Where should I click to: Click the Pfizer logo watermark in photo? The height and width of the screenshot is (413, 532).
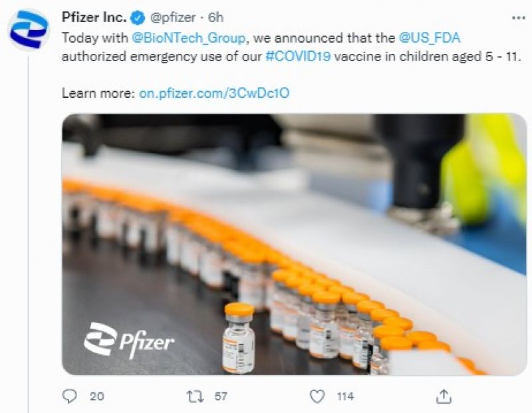tap(129, 341)
